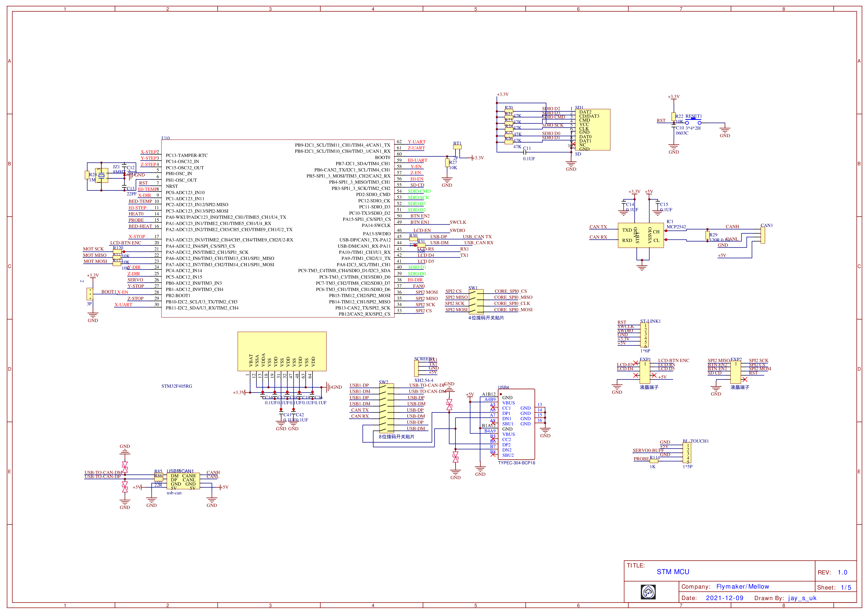Click the CAN1 connector symbol
868x613 pixels.
click(x=763, y=235)
